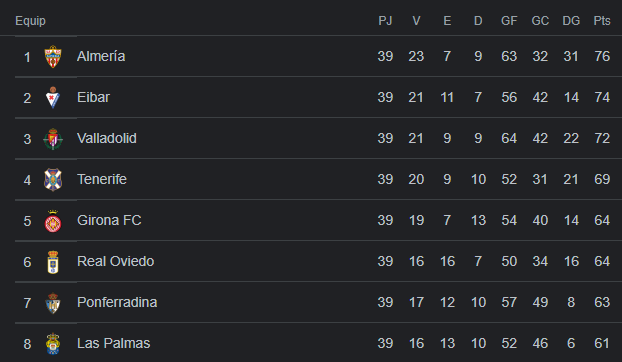Screen dimensions: 622x362
Task: Open the Almería team name link
Action: 101,56
